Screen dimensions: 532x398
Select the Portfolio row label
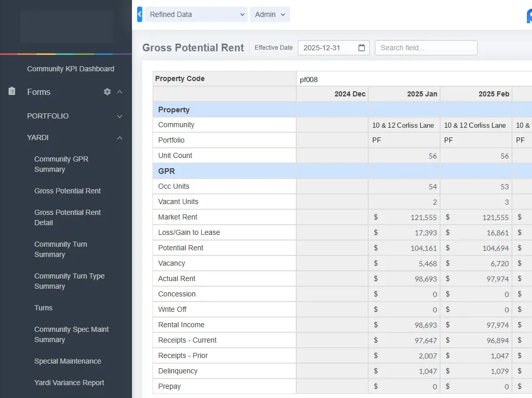172,140
